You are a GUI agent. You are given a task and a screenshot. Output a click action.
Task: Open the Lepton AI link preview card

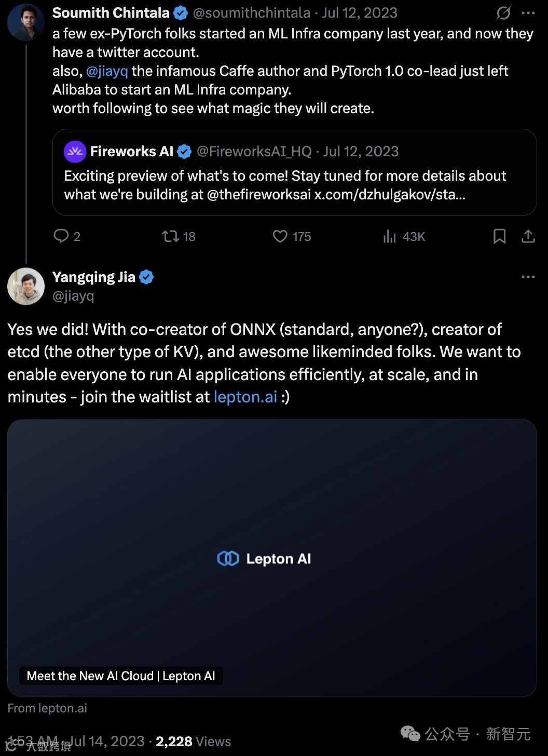coord(272,558)
